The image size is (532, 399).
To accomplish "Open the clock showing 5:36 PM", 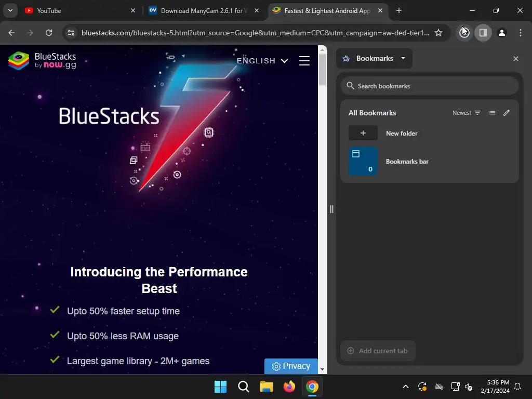I will tap(495, 387).
